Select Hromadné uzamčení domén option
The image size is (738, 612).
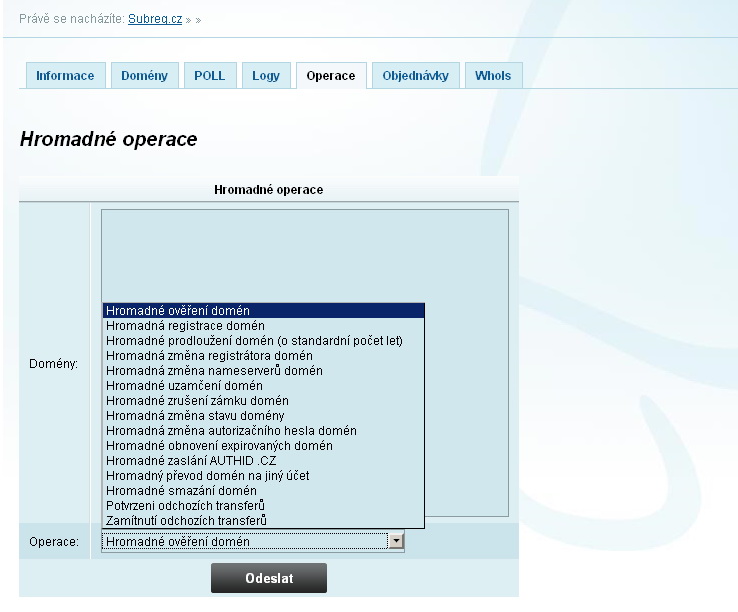184,386
